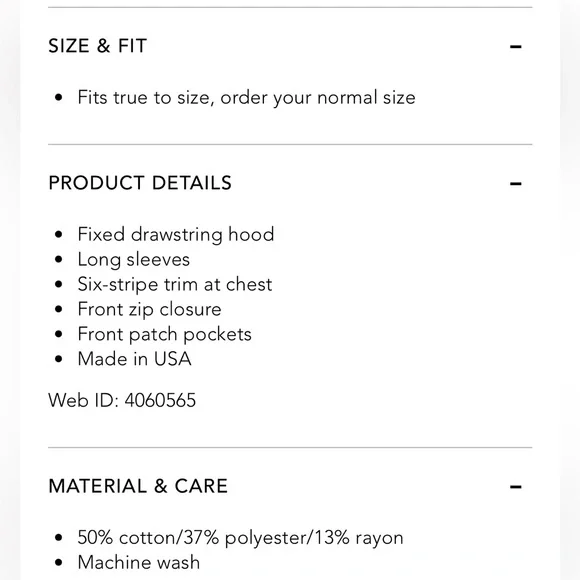This screenshot has height=580, width=580.
Task: Click bullet beside 'Fits true to size'
Action: [58, 98]
